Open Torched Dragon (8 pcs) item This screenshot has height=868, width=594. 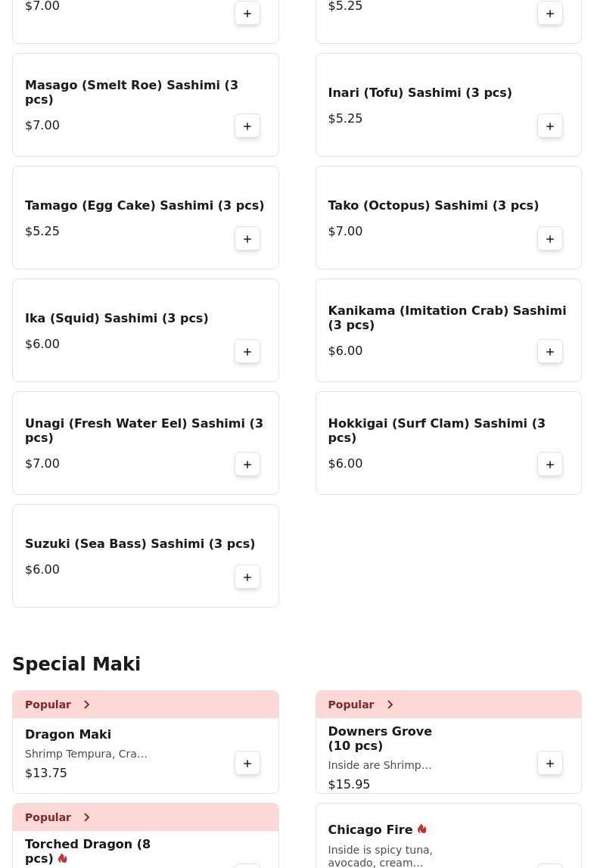[87, 851]
